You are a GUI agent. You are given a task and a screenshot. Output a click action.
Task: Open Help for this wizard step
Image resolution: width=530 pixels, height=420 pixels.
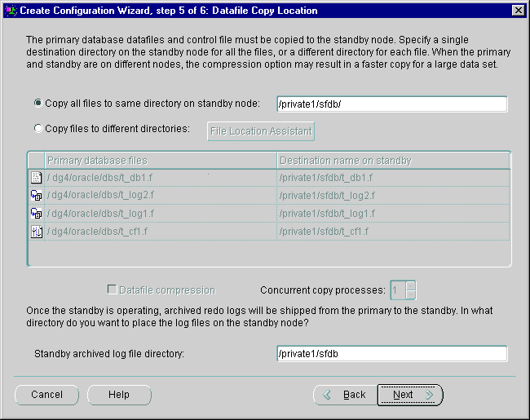pos(119,395)
